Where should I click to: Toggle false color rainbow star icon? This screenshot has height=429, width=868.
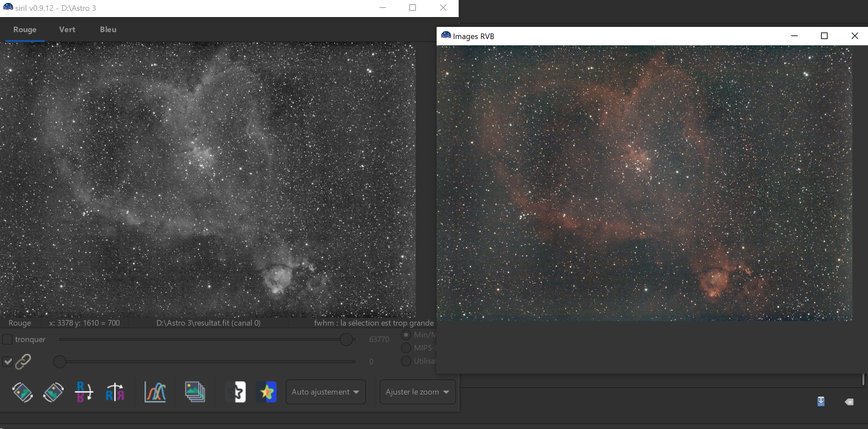[x=266, y=392]
